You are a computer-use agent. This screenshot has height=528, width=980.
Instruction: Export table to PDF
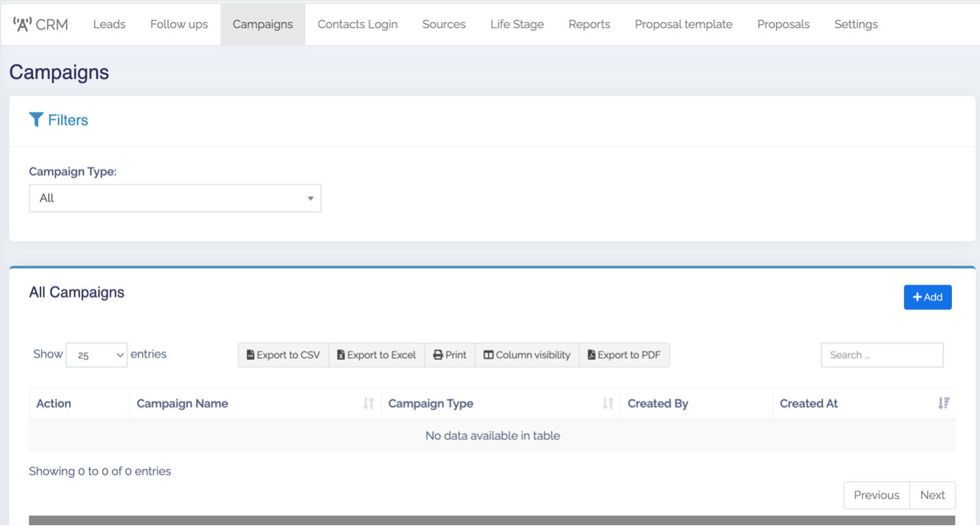click(x=624, y=355)
